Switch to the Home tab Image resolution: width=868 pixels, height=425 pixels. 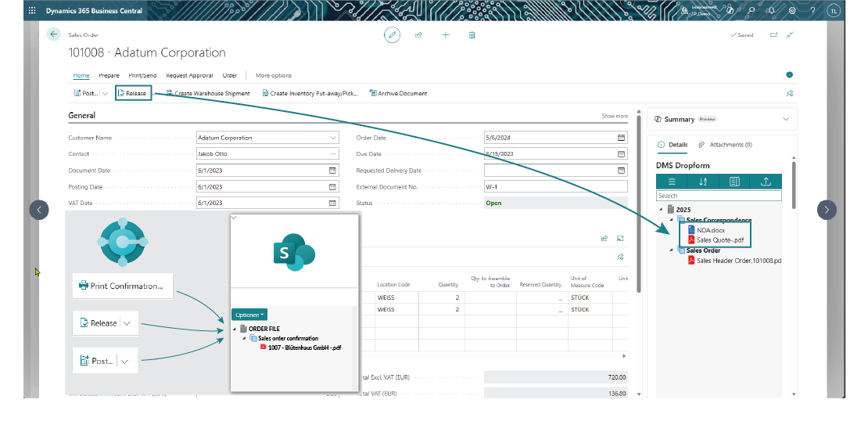(81, 75)
